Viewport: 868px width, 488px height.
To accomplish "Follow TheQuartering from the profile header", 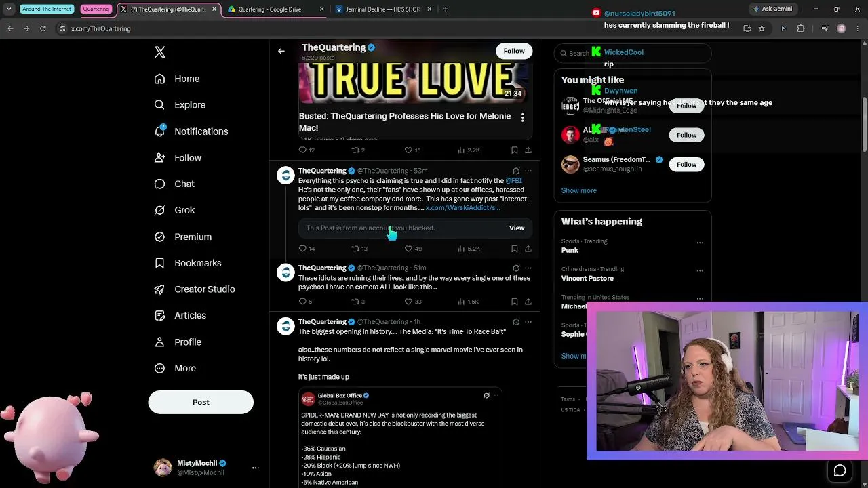I will 514,51.
